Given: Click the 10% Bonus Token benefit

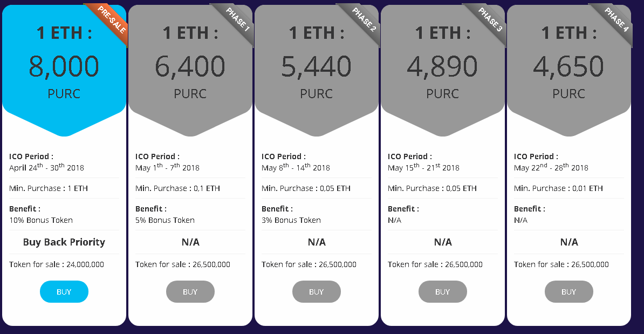Looking at the screenshot, I should coord(41,220).
